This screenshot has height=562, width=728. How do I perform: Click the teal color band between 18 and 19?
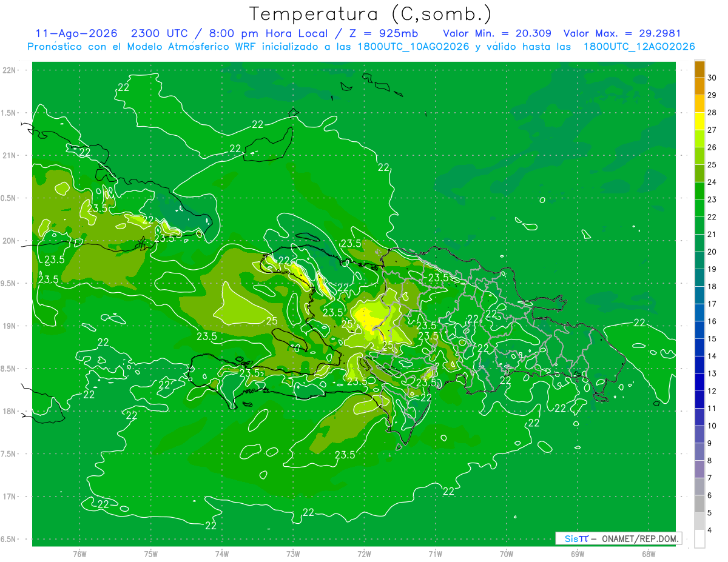(699, 278)
